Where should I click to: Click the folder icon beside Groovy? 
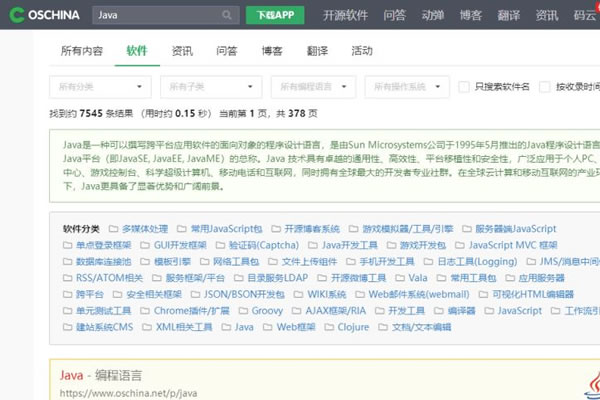tap(243, 311)
